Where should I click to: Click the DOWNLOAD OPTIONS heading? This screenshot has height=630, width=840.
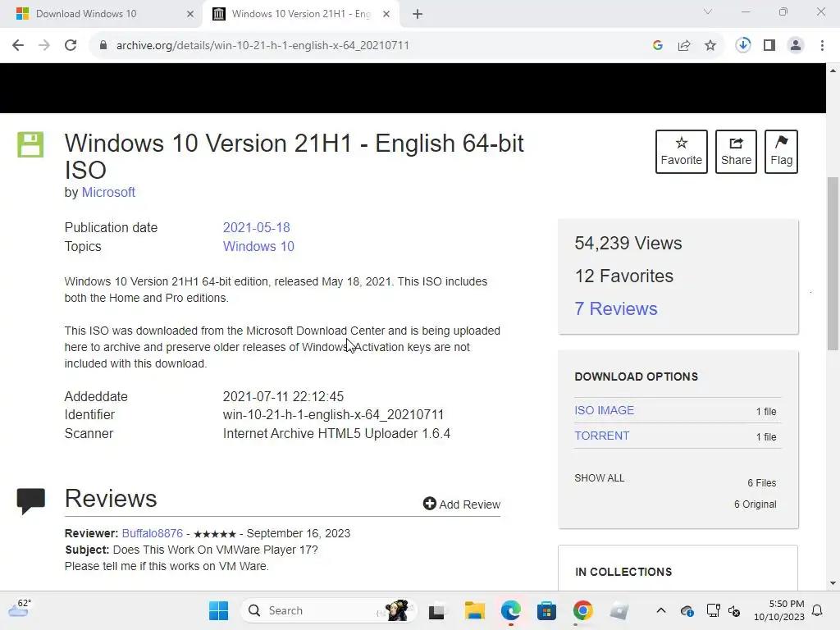[637, 377]
